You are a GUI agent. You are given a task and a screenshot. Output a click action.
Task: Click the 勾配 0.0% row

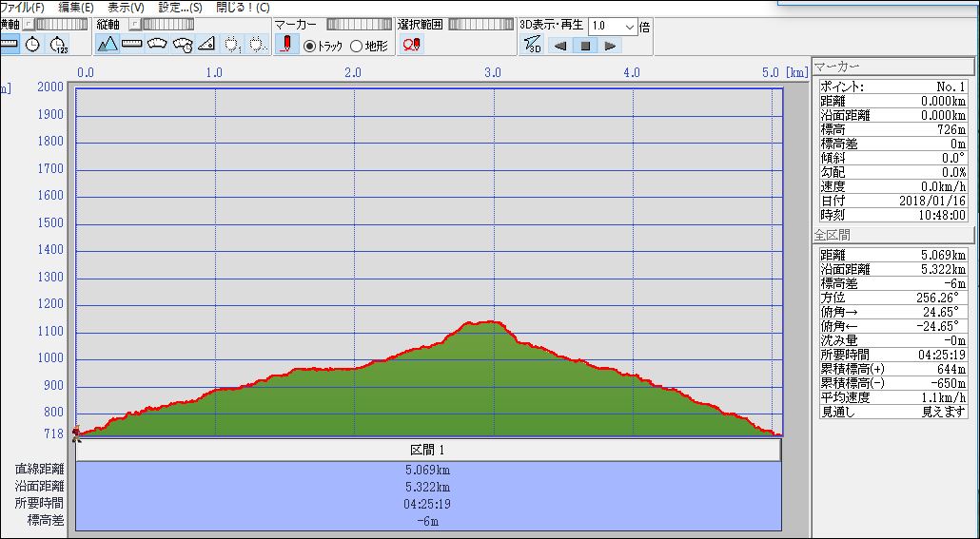[x=893, y=172]
